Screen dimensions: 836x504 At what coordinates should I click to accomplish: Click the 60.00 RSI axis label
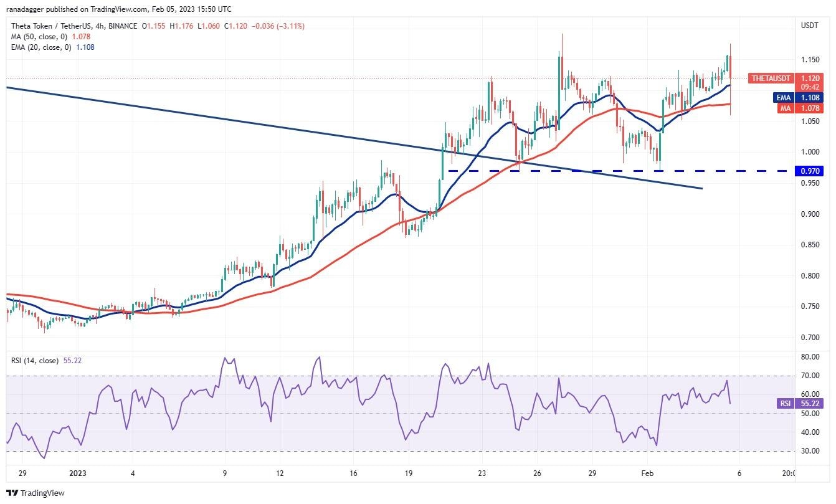pyautogui.click(x=809, y=394)
